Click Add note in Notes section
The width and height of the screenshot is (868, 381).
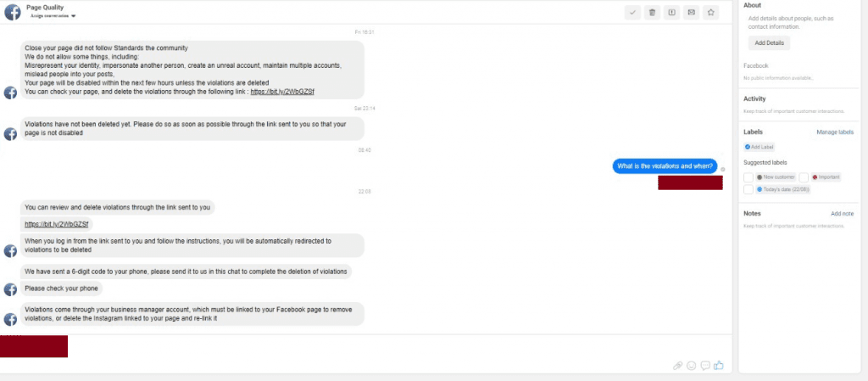coord(842,214)
